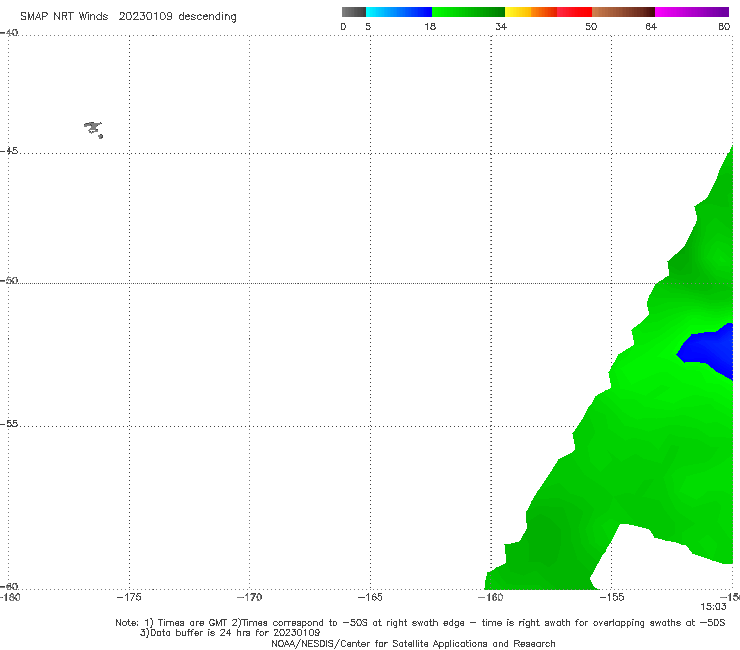Click the longitude label '-160'

tap(491, 597)
